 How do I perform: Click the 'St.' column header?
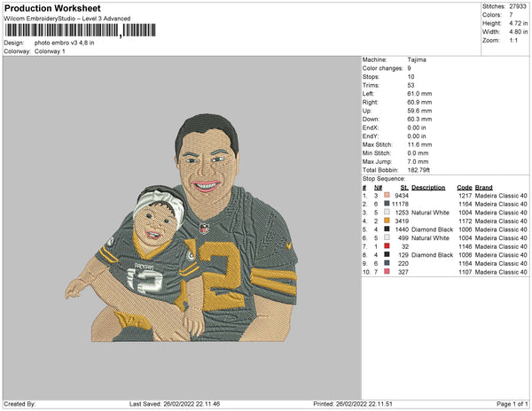404,188
